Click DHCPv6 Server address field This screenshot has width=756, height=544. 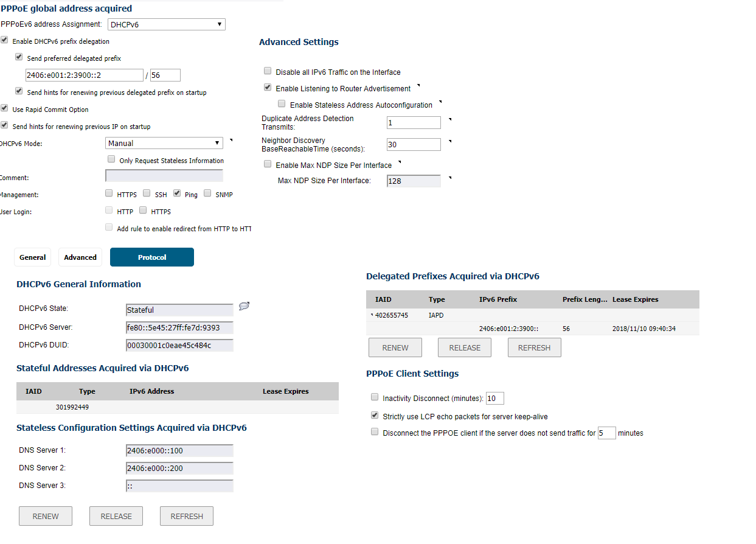(x=179, y=327)
